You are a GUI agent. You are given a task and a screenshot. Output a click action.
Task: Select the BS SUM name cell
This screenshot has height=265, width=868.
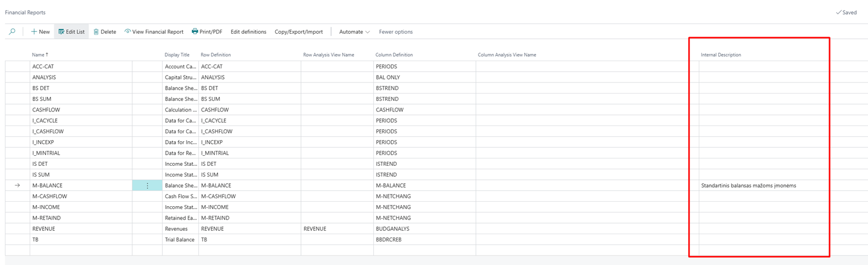tap(81, 99)
